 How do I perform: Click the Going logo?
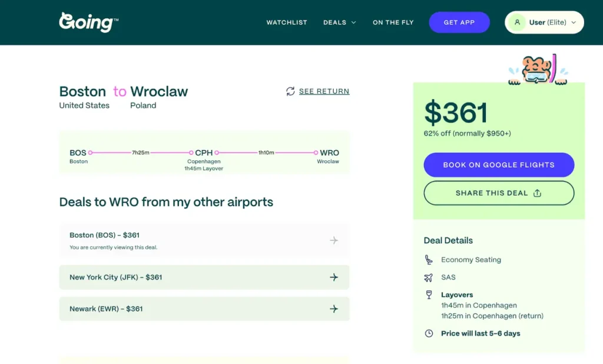(x=88, y=22)
